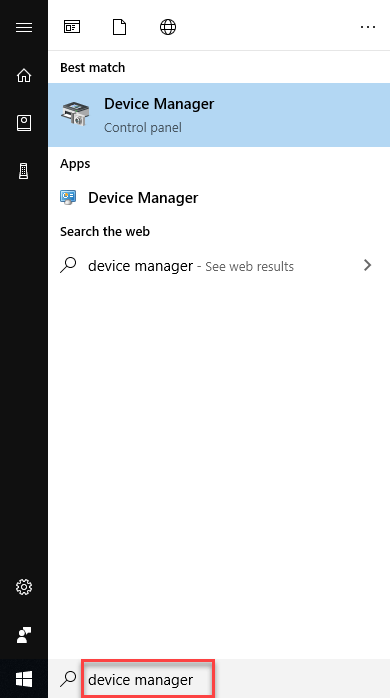Filter results by Apps icon
Viewport: 390px width, 698px height.
(72, 27)
